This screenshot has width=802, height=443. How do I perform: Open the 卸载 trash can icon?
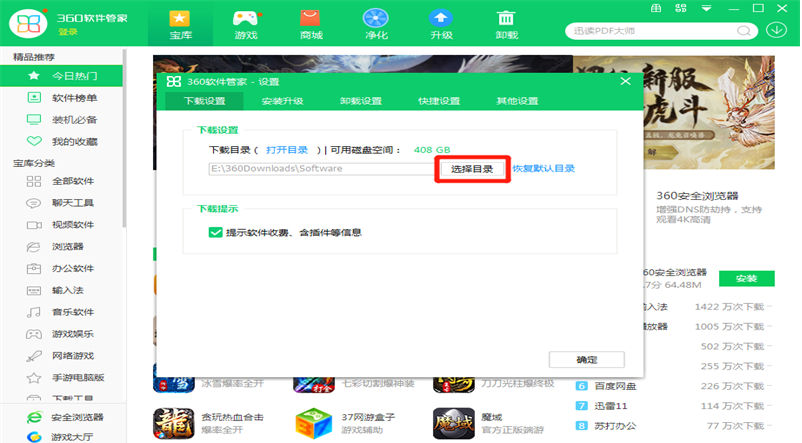click(506, 19)
